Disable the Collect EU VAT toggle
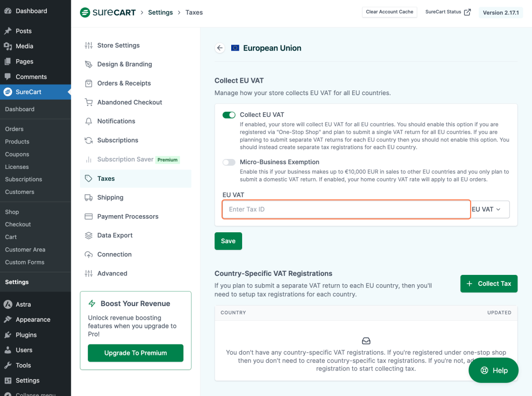 [x=229, y=115]
